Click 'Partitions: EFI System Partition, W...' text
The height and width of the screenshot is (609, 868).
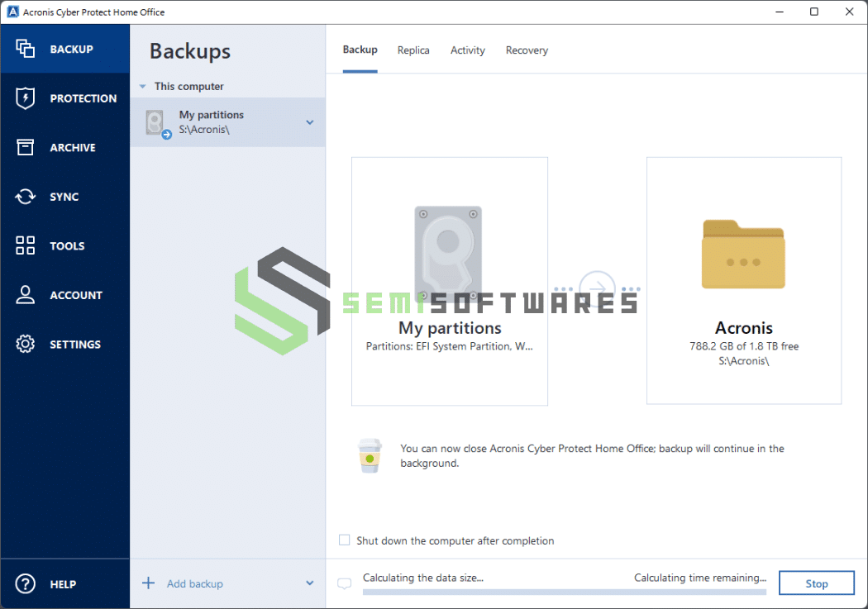449,346
